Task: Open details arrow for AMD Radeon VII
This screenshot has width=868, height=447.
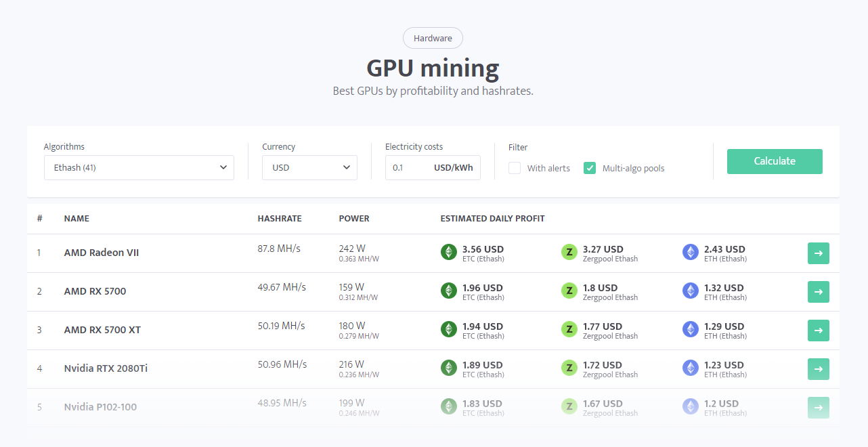Action: pos(819,253)
